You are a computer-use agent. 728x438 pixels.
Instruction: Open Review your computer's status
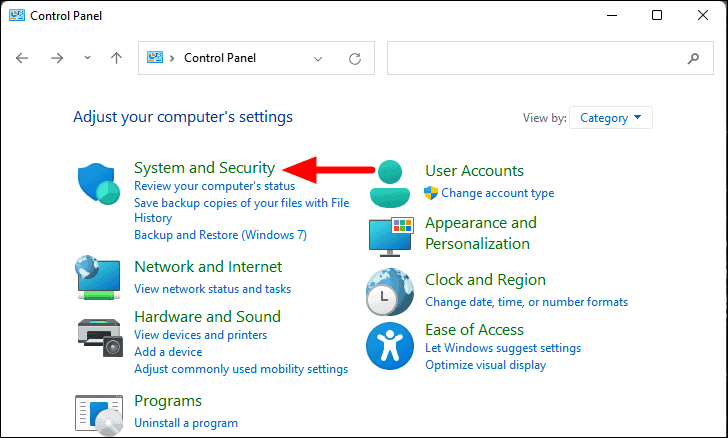(x=214, y=186)
